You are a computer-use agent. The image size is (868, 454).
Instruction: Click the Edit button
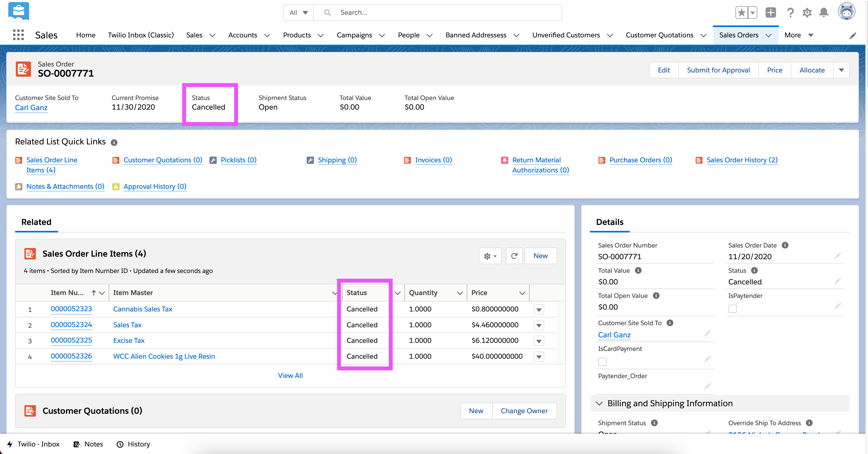tap(664, 70)
